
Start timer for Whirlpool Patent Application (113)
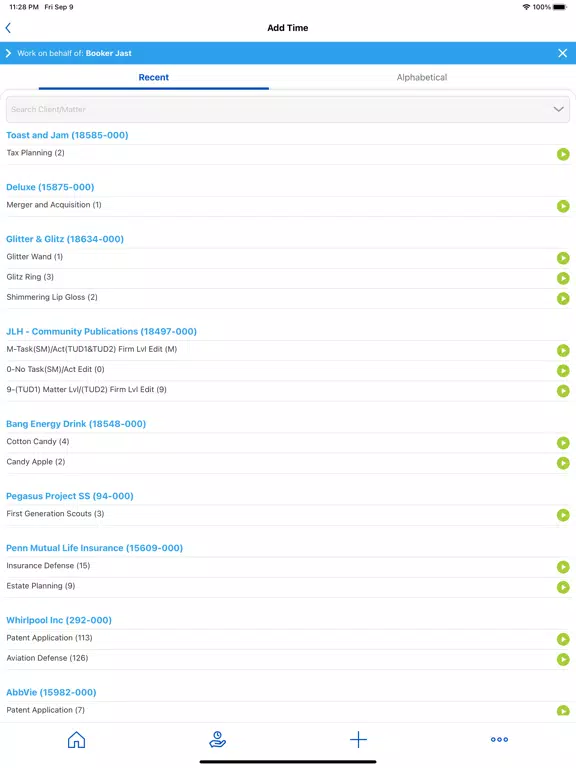tap(563, 639)
